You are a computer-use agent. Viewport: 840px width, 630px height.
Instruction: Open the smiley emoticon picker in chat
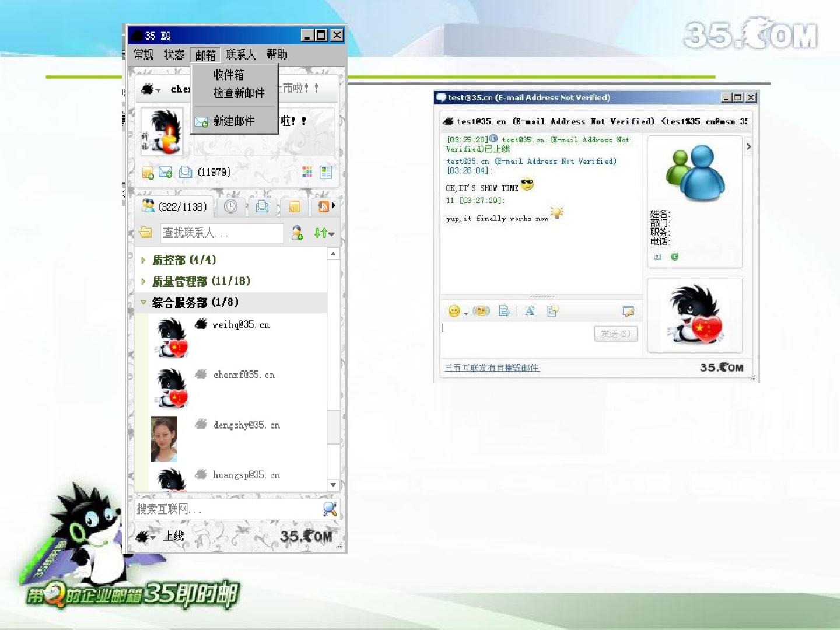click(x=454, y=311)
